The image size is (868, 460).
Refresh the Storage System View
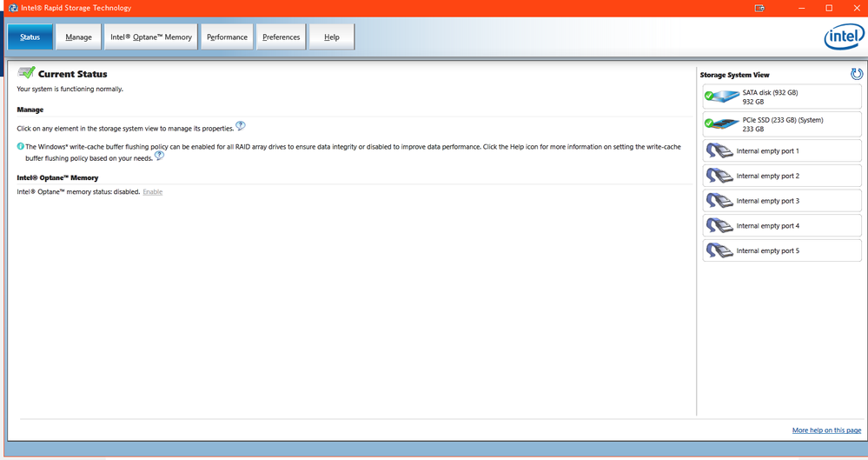click(857, 74)
